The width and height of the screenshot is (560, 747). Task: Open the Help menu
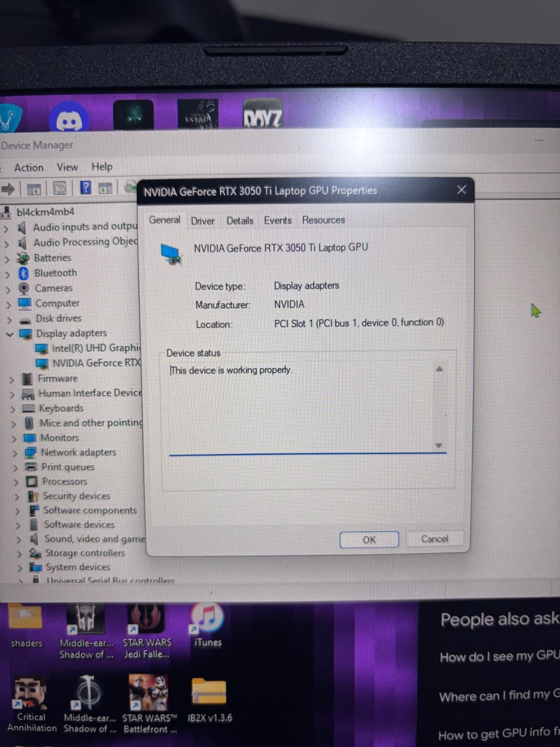102,167
